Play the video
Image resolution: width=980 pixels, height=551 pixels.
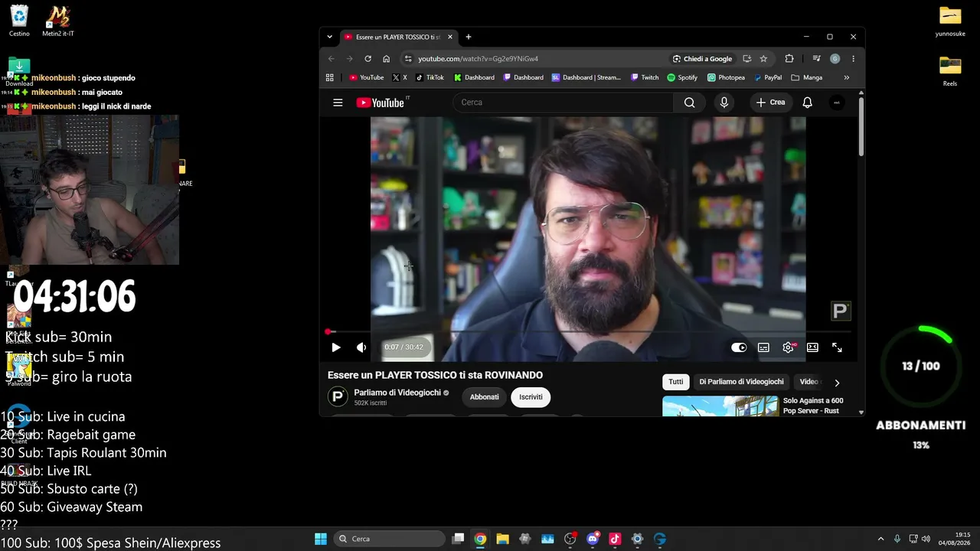tap(335, 347)
